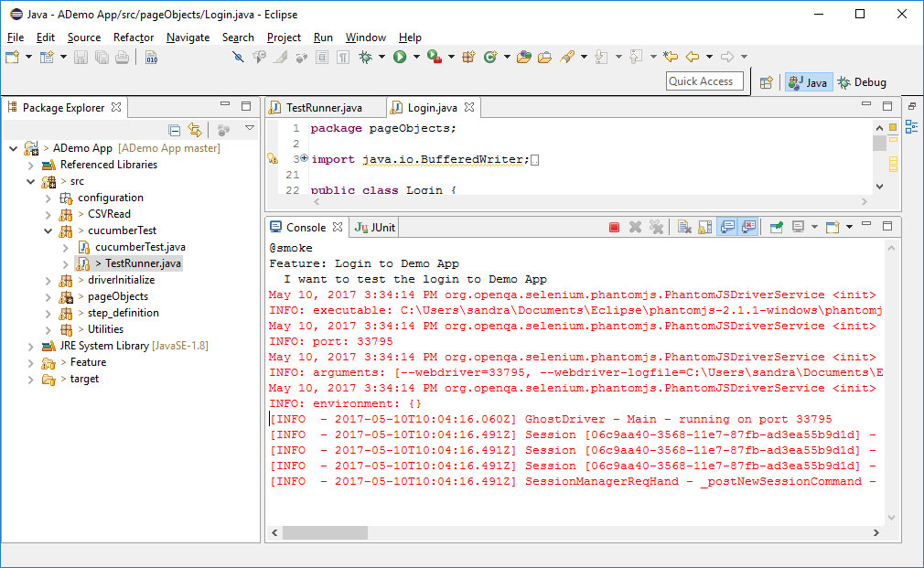Terminate the run with red Stop button
Screen dimensions: 924x568
point(614,228)
